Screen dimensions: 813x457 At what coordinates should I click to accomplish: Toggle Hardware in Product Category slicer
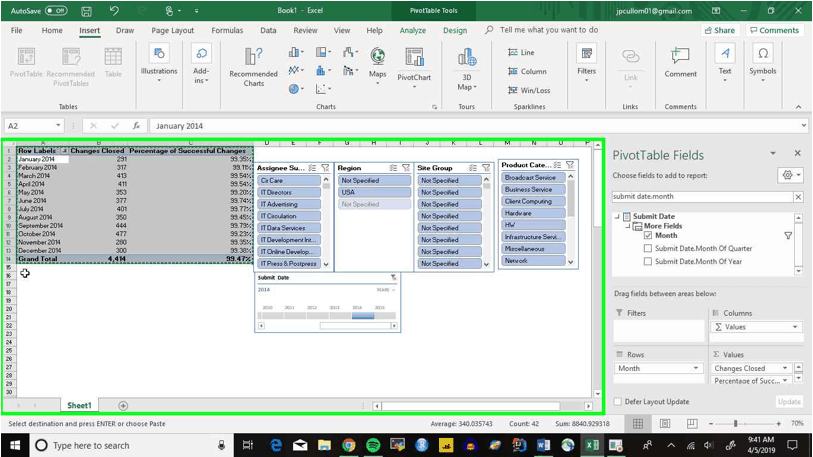[x=534, y=213]
